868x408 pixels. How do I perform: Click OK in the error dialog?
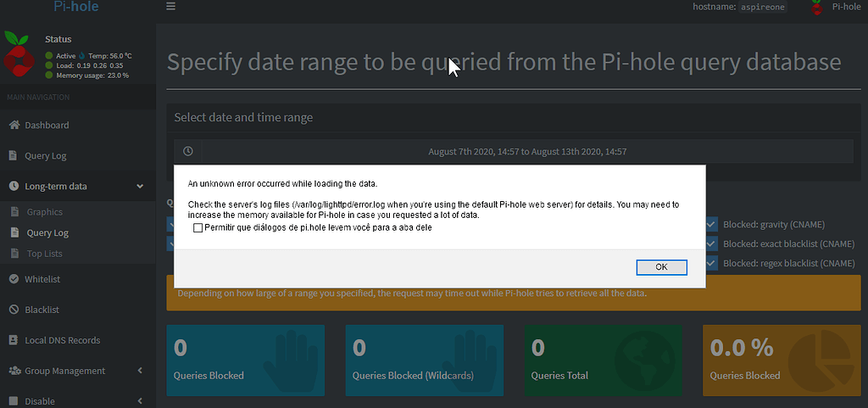(x=661, y=267)
